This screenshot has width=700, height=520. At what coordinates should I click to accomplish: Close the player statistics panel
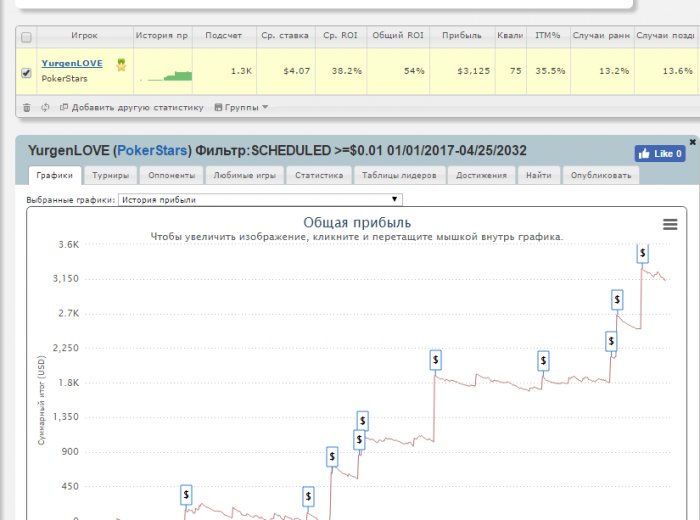(692, 142)
